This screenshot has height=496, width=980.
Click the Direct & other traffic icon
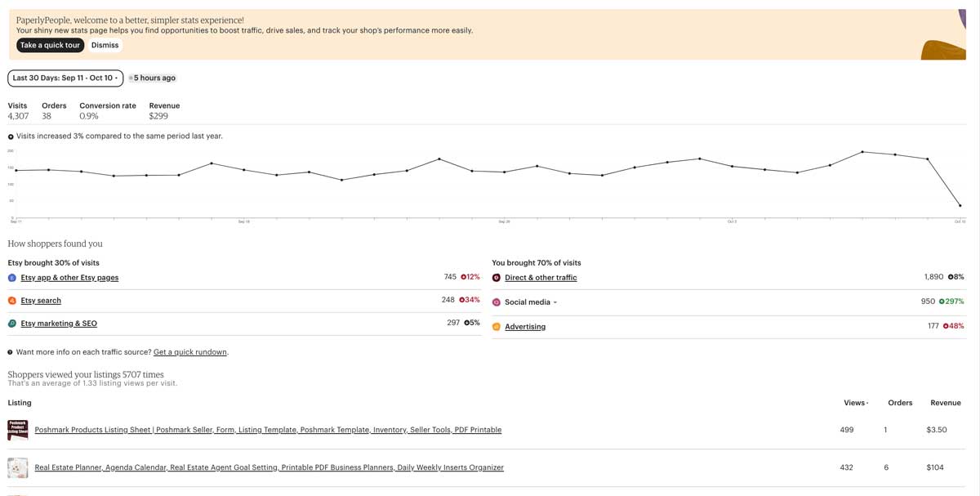pos(496,278)
